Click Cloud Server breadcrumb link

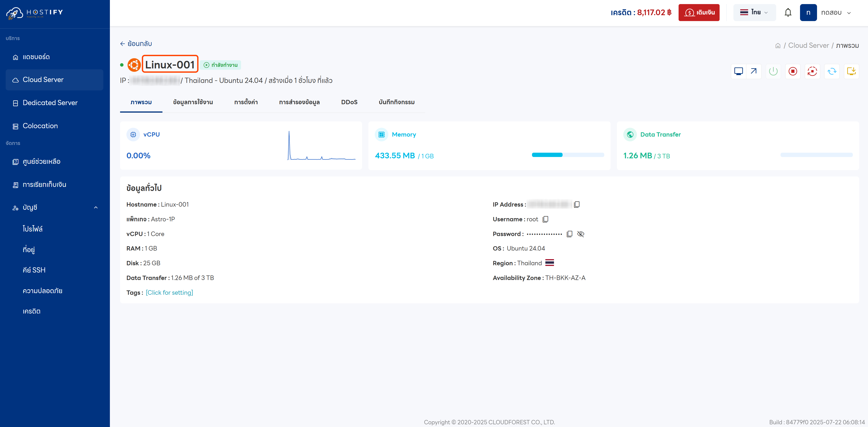[808, 46]
